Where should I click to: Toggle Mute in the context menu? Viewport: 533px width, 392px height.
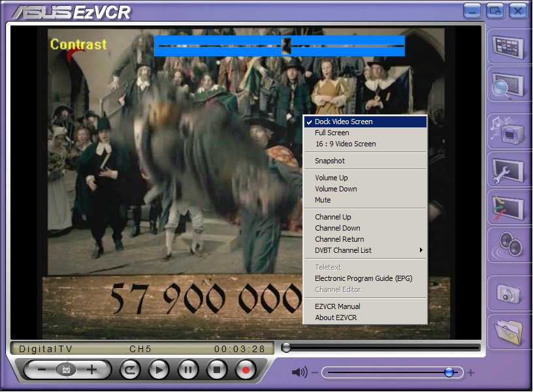pyautogui.click(x=323, y=200)
